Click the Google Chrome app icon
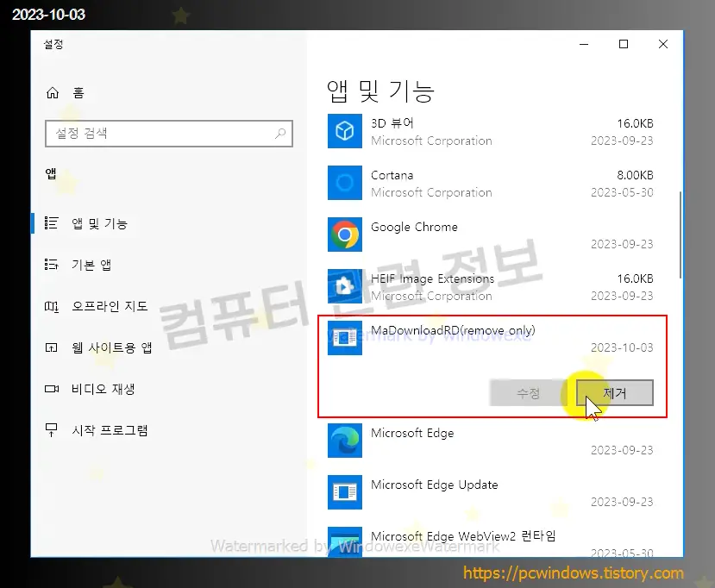The height and width of the screenshot is (588, 715). [x=345, y=235]
